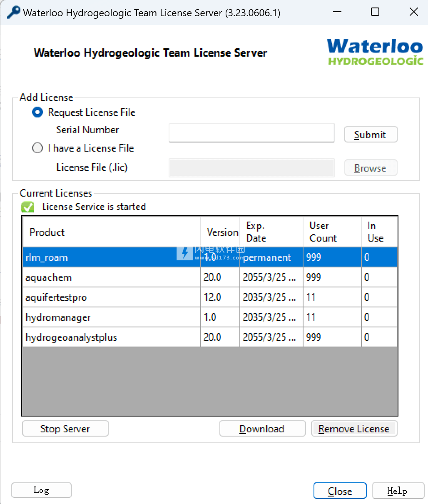Close the window with the title bar X
Image resolution: width=428 pixels, height=504 pixels.
(413, 12)
